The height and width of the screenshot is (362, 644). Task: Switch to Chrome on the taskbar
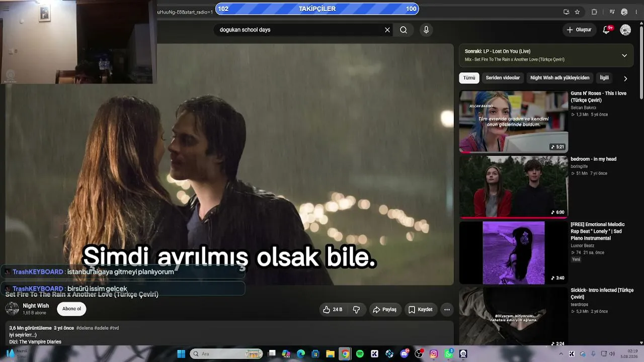tap(345, 354)
